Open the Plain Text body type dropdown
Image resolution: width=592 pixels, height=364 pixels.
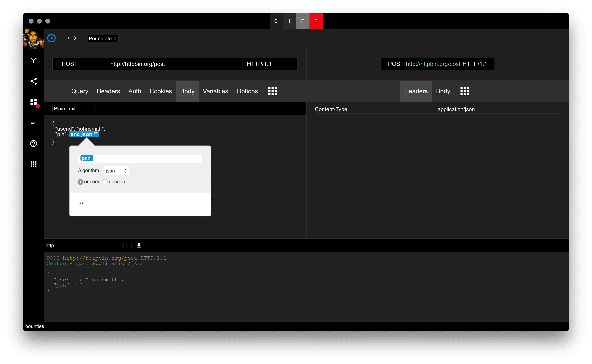75,109
